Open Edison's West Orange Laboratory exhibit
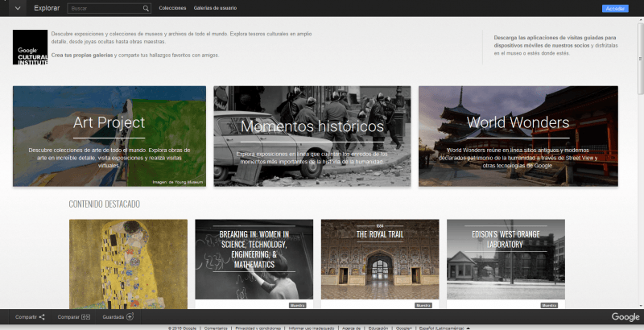 (x=506, y=259)
